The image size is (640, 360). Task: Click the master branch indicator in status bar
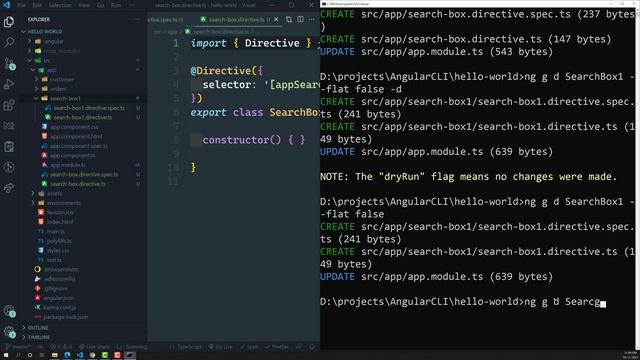[18, 347]
